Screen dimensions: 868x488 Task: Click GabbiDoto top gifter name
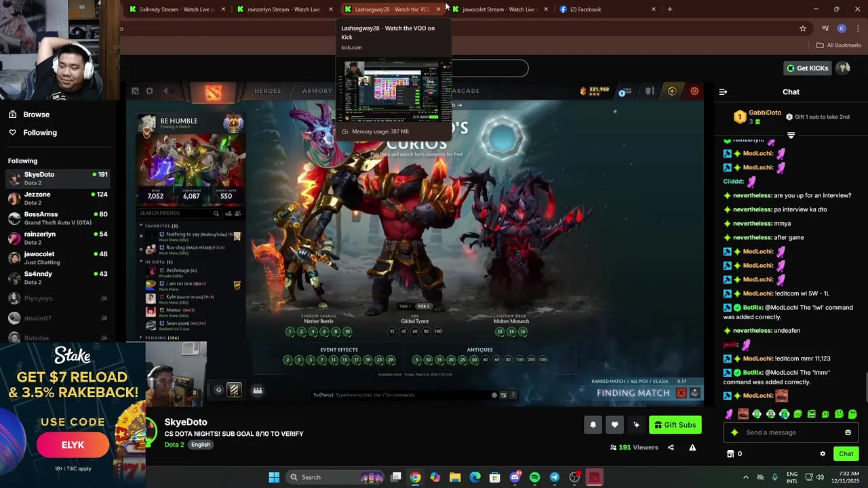[765, 113]
